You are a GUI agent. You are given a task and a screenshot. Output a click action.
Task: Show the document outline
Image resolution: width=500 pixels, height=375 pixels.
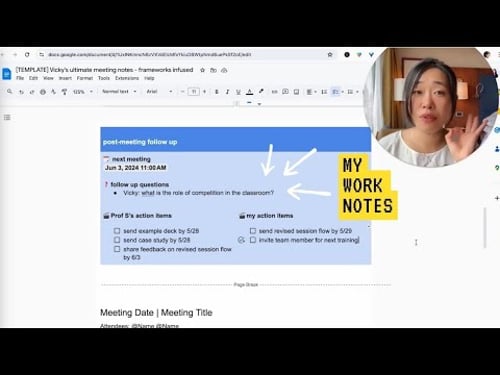tap(7, 117)
